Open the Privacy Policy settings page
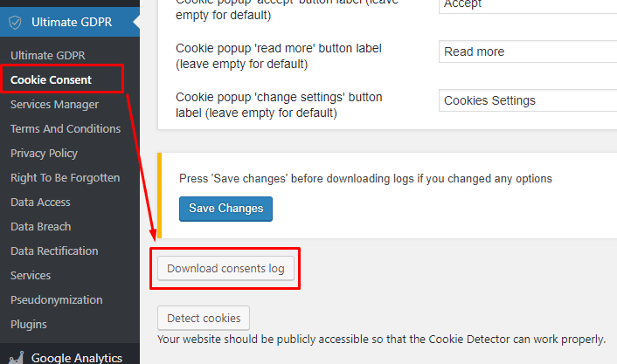The height and width of the screenshot is (364, 617). click(44, 153)
